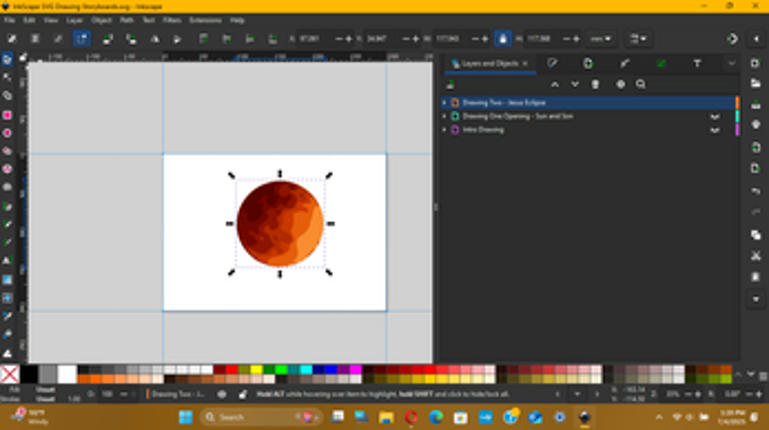Screen dimensions: 769x430
Task: Delete selected layer using trash icon
Action: pos(595,84)
